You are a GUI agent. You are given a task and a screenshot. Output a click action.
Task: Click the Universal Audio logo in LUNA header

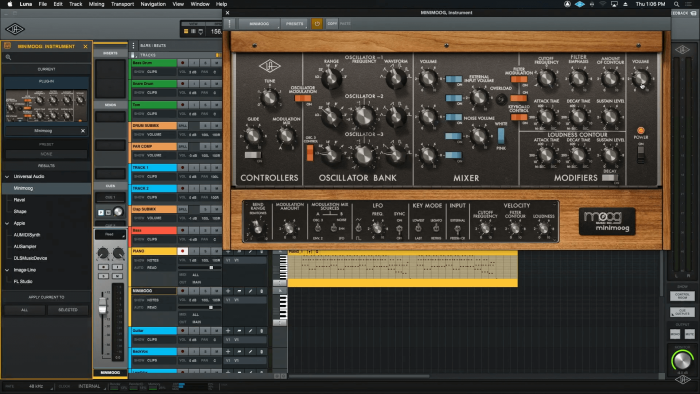click(15, 29)
